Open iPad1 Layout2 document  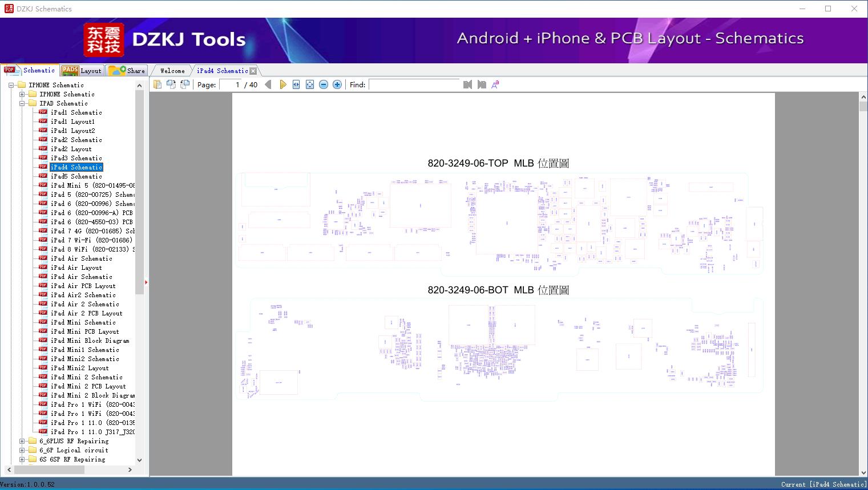point(72,131)
